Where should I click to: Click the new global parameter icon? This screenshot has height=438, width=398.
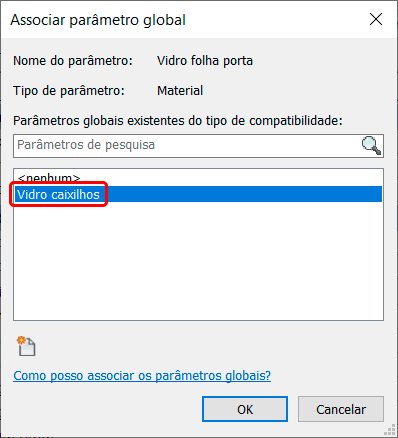coord(26,346)
